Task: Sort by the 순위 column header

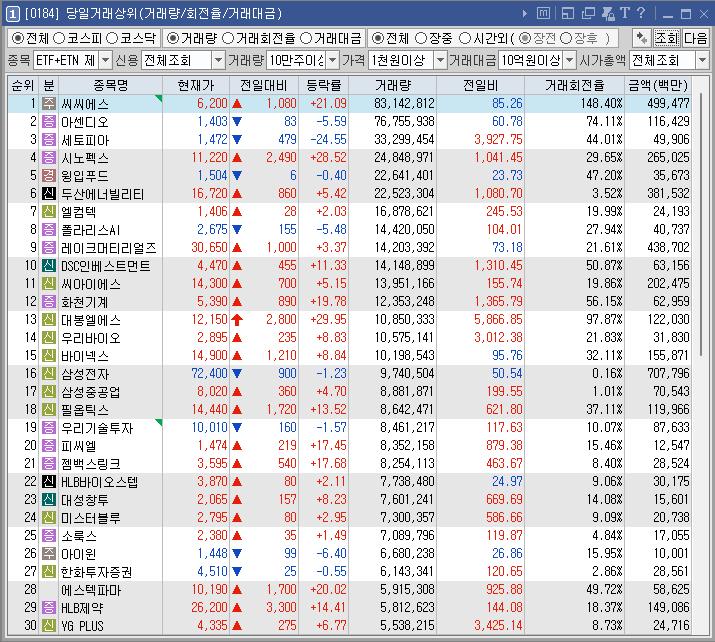Action: click(x=23, y=85)
